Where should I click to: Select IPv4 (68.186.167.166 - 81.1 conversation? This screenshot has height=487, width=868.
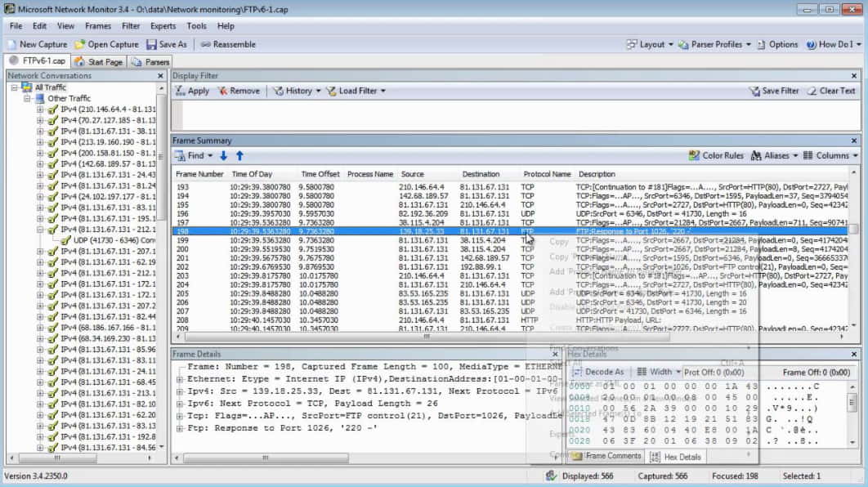(108, 328)
